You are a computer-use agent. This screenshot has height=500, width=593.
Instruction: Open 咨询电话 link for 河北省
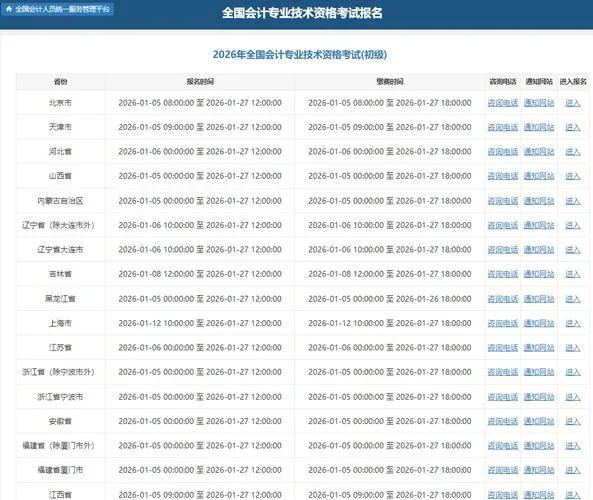(503, 151)
